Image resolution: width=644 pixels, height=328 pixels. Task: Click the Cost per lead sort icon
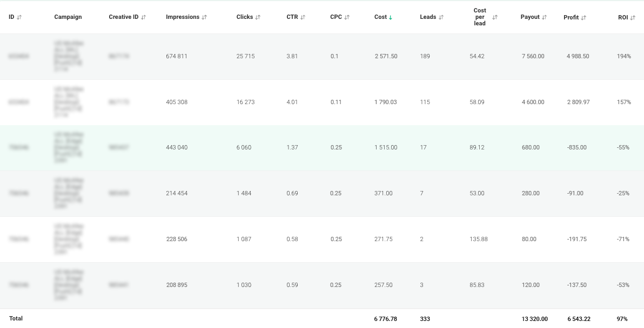[x=495, y=17]
